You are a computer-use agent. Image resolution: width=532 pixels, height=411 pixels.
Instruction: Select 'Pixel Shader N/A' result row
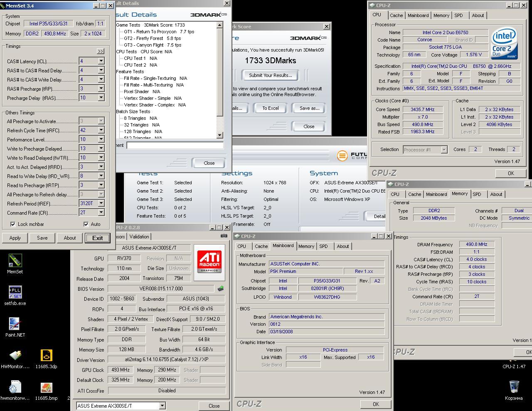coord(142,92)
